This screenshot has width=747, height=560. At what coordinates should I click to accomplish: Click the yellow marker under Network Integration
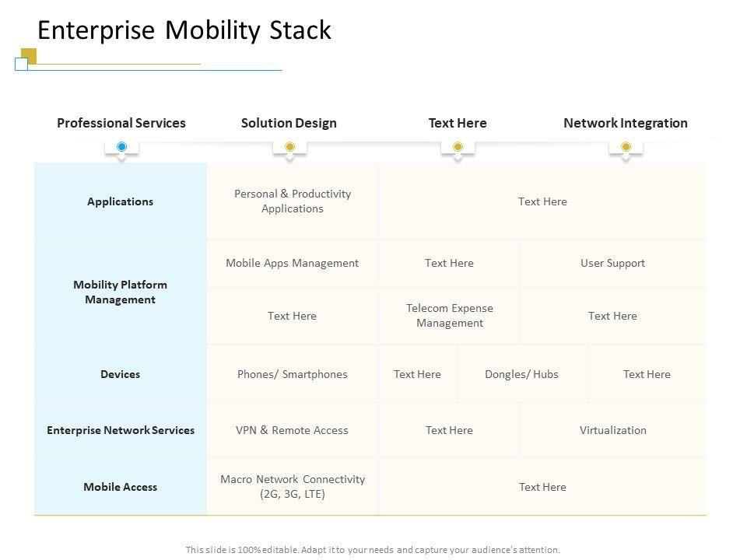point(626,147)
